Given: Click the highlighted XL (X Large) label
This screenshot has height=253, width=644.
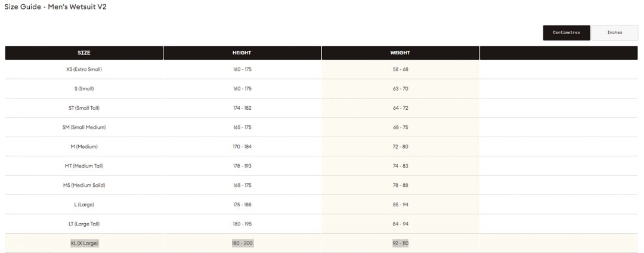Looking at the screenshot, I should point(84,243).
